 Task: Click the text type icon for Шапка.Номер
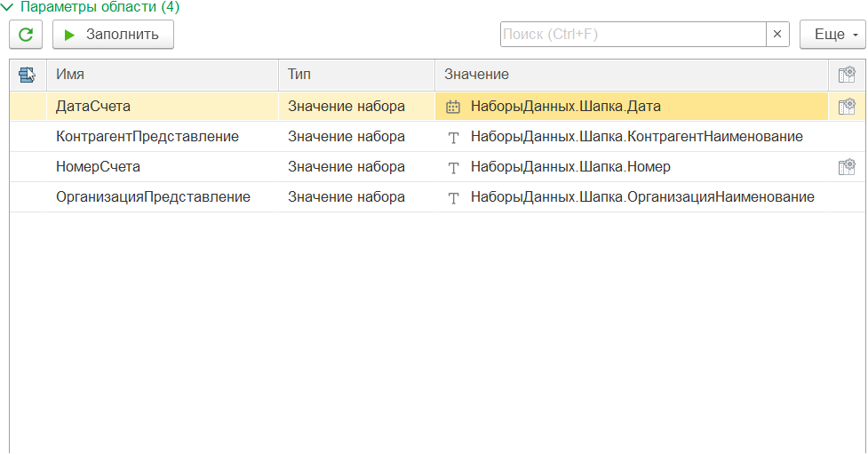click(x=453, y=167)
